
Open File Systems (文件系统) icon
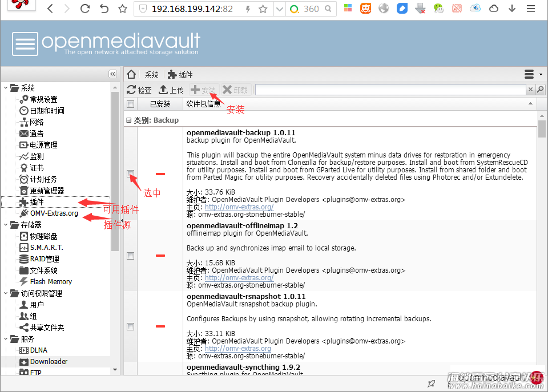point(24,270)
